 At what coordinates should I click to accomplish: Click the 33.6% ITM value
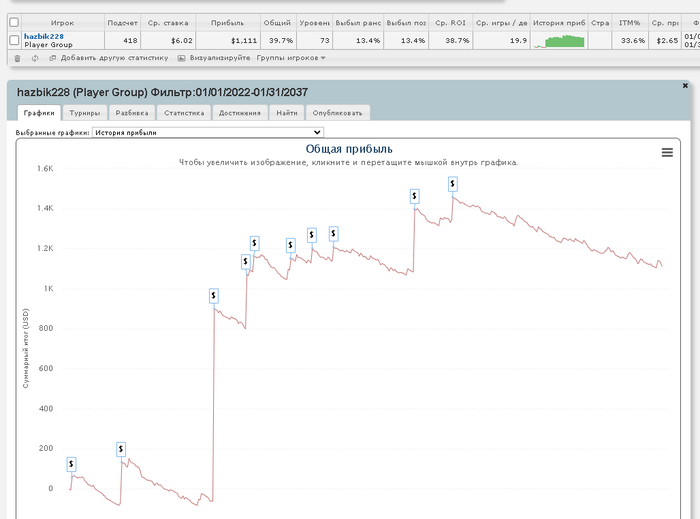[633, 41]
